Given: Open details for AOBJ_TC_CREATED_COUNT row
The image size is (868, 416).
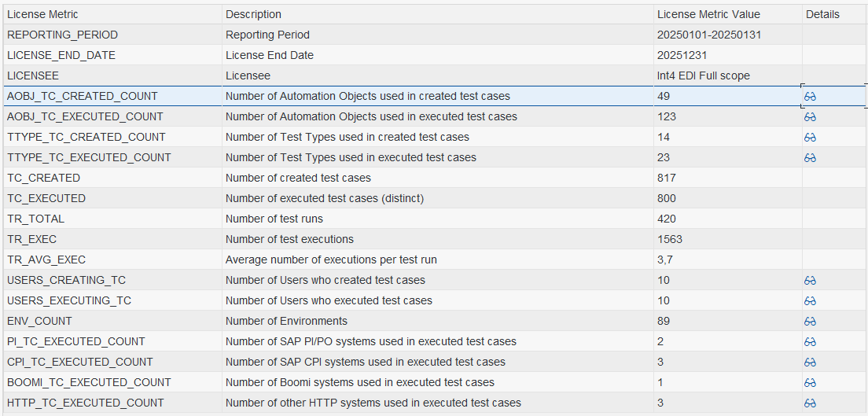Looking at the screenshot, I should coord(810,97).
